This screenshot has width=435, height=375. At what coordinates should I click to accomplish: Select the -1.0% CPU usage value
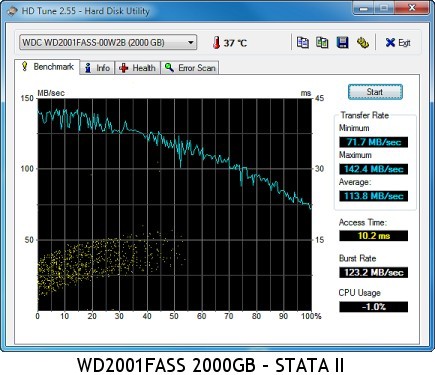point(374,307)
